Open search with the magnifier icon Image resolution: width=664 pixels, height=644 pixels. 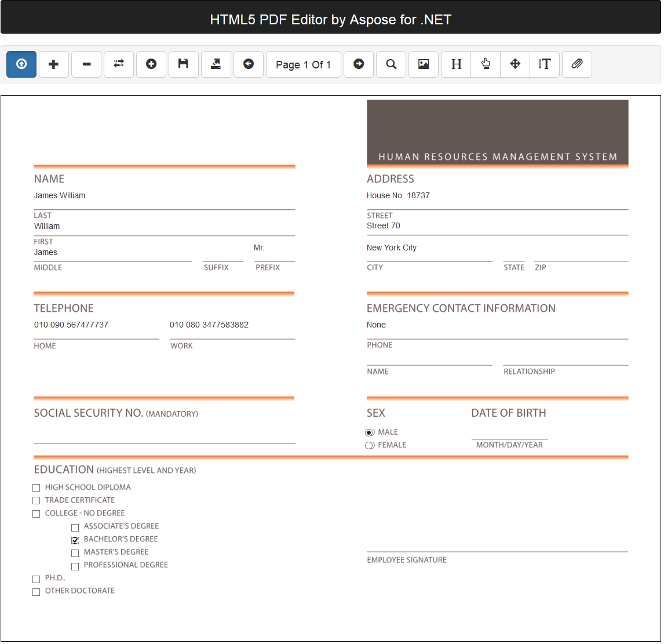click(391, 64)
